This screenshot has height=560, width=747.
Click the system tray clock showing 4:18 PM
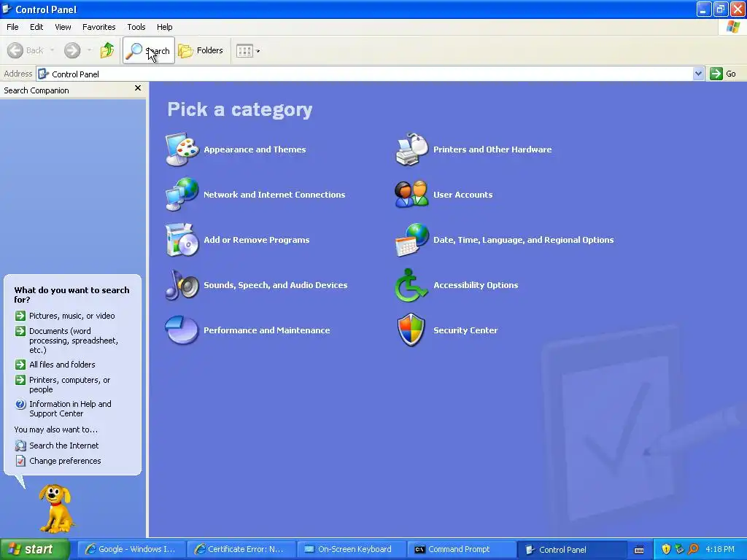tap(720, 550)
